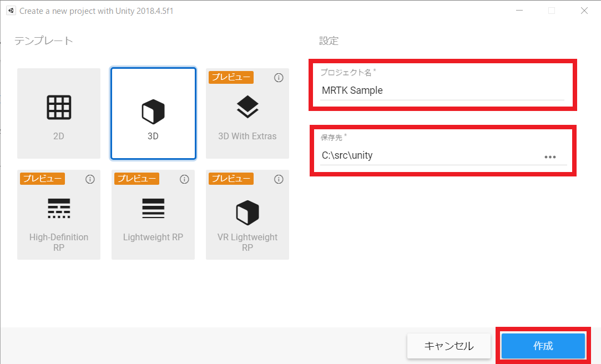The height and width of the screenshot is (364, 601).
Task: Click the 作成 (Create) button
Action: pos(543,346)
